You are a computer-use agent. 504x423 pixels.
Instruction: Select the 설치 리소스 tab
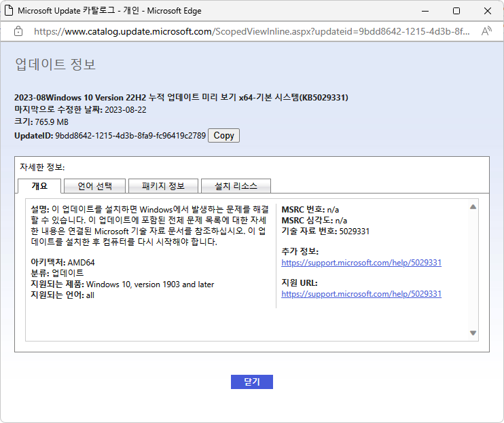click(x=236, y=186)
